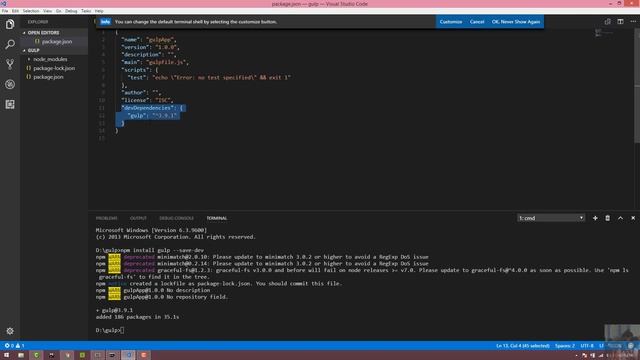Click the orange app icon on the taskbar
Viewport: 640px width, 360px height.
click(144, 355)
